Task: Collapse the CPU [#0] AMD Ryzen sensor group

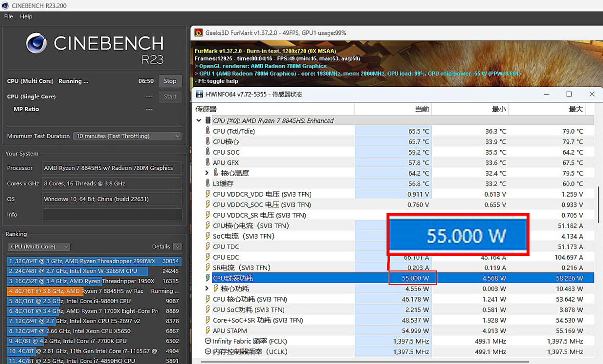Action: point(199,121)
